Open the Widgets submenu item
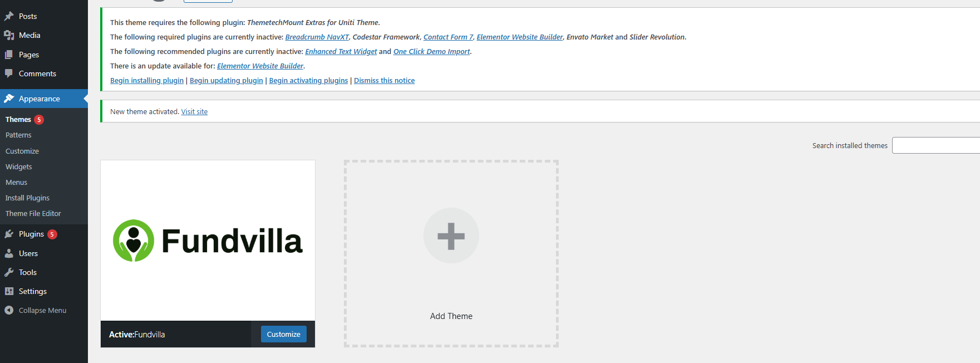 [19, 166]
